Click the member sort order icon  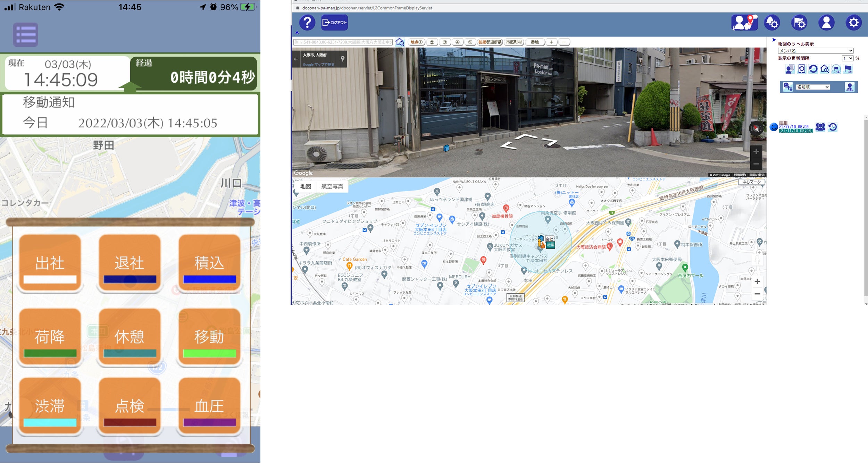(787, 87)
